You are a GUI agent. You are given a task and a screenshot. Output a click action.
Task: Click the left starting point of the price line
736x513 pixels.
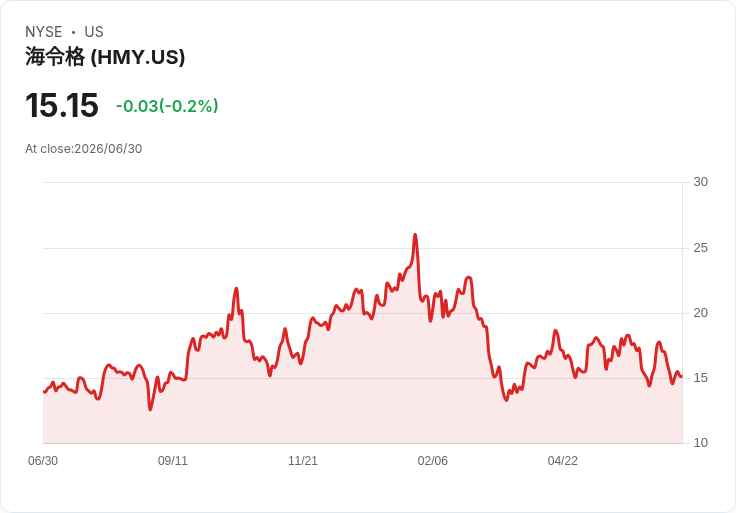(x=44, y=392)
